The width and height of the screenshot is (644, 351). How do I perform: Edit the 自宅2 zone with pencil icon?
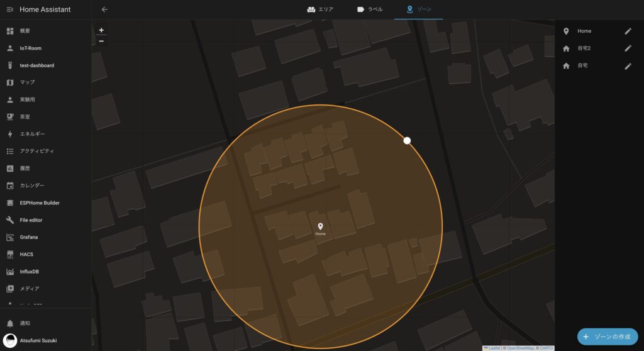pyautogui.click(x=627, y=48)
